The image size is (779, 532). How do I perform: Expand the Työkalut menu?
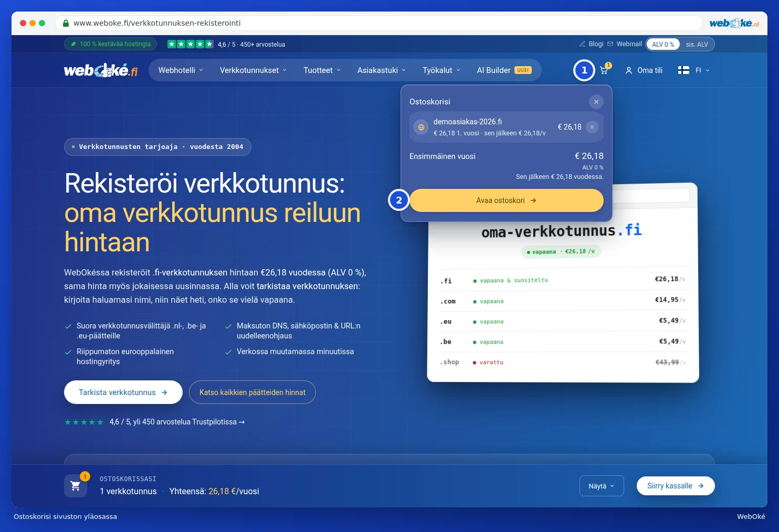[441, 70]
